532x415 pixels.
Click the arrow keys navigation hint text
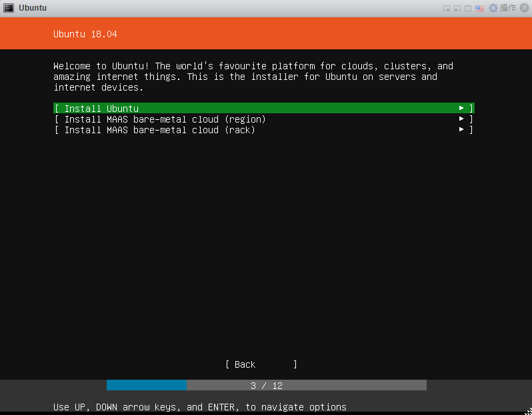199,407
